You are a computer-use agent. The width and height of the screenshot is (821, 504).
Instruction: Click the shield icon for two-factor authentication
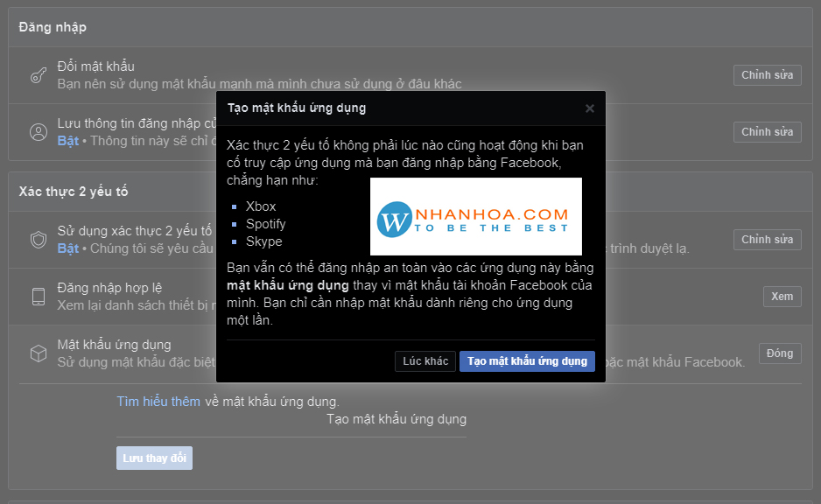coord(39,240)
